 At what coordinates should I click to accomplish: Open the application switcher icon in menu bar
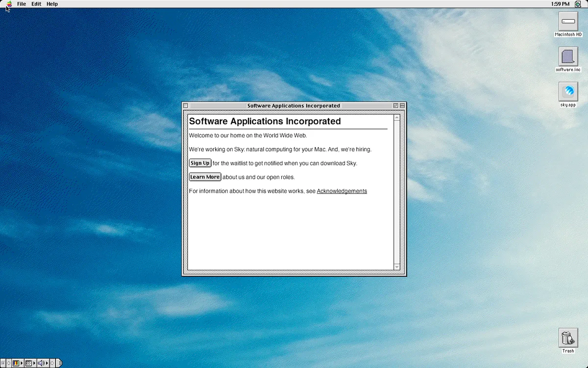[x=578, y=4]
